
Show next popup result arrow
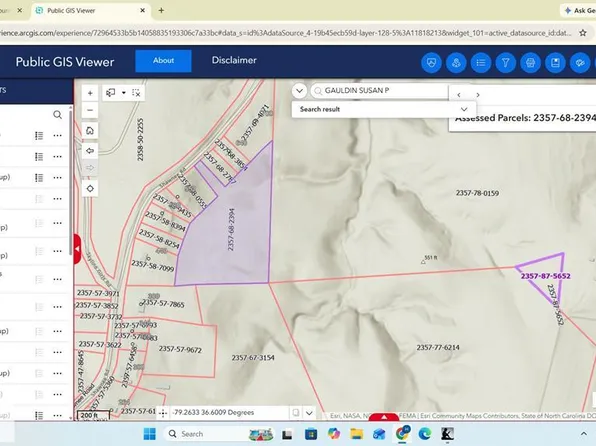pyautogui.click(x=478, y=95)
